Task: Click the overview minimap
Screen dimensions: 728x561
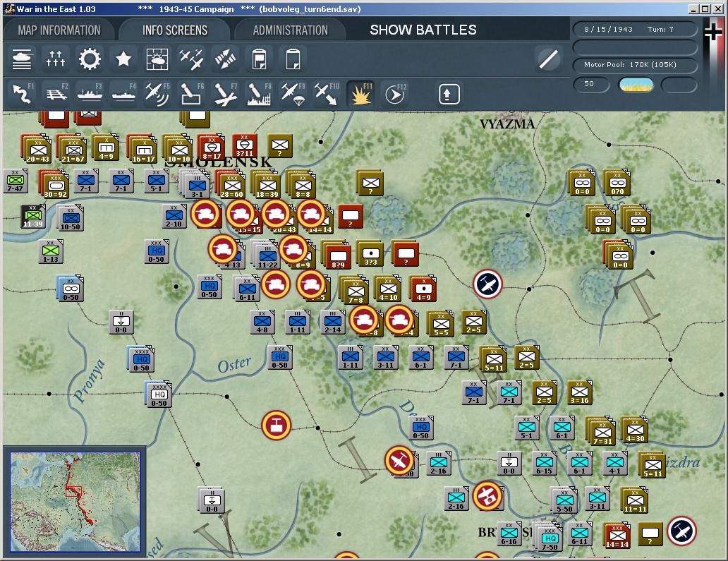Action: [75, 502]
